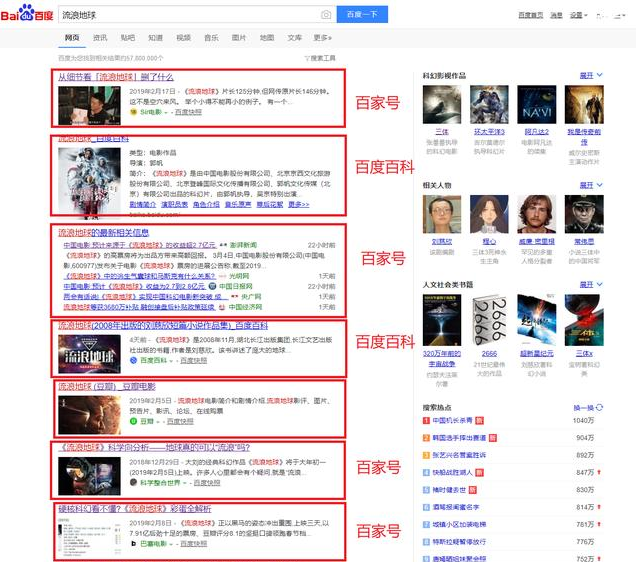Screen dimensions: 643x562
Task: Open the 角色介绍 sublink
Action: [x=206, y=204]
